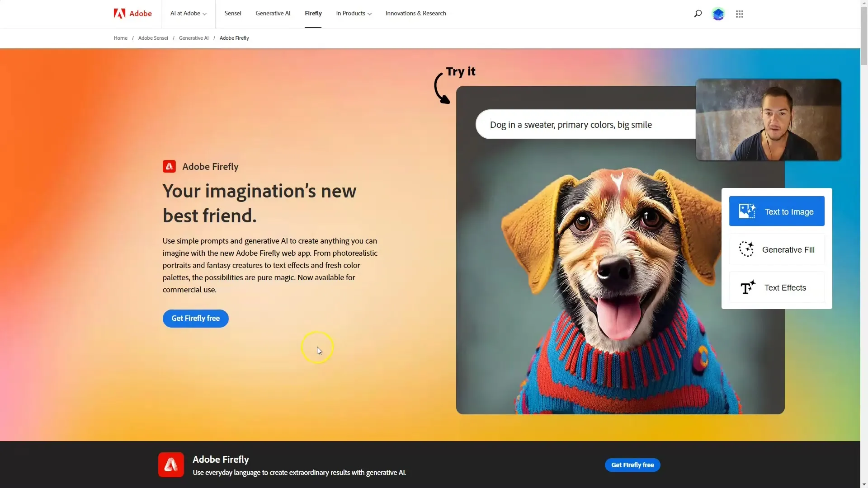Open the user profile avatar

tap(718, 14)
